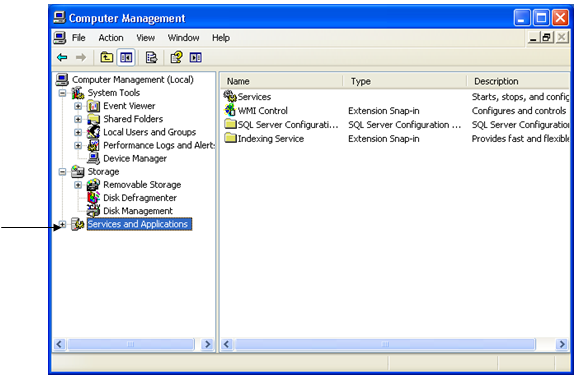Toggle Show/Hide Console Tree toolbar icon
This screenshot has width=576, height=377.
point(126,57)
